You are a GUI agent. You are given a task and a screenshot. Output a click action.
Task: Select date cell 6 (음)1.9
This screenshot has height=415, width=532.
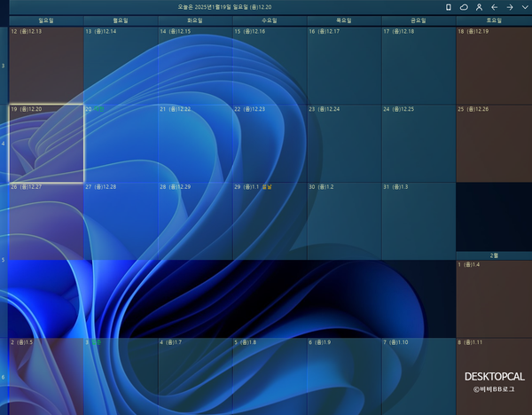[344, 376]
